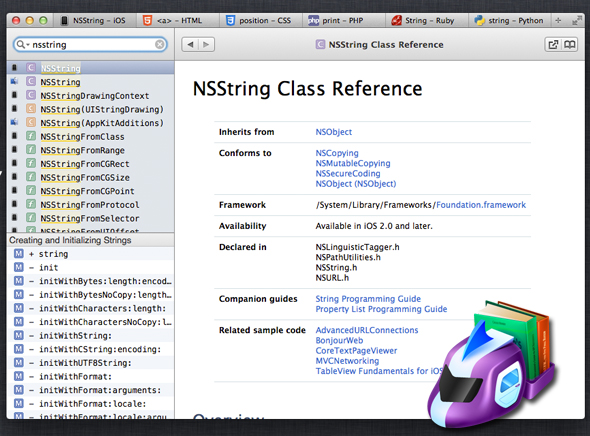Jump to initWithFormat: method

click(x=90, y=376)
